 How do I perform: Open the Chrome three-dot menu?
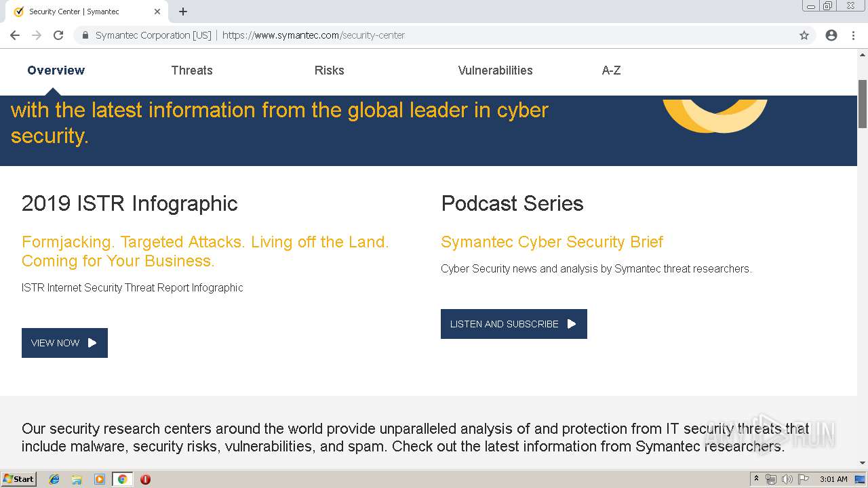[x=853, y=35]
